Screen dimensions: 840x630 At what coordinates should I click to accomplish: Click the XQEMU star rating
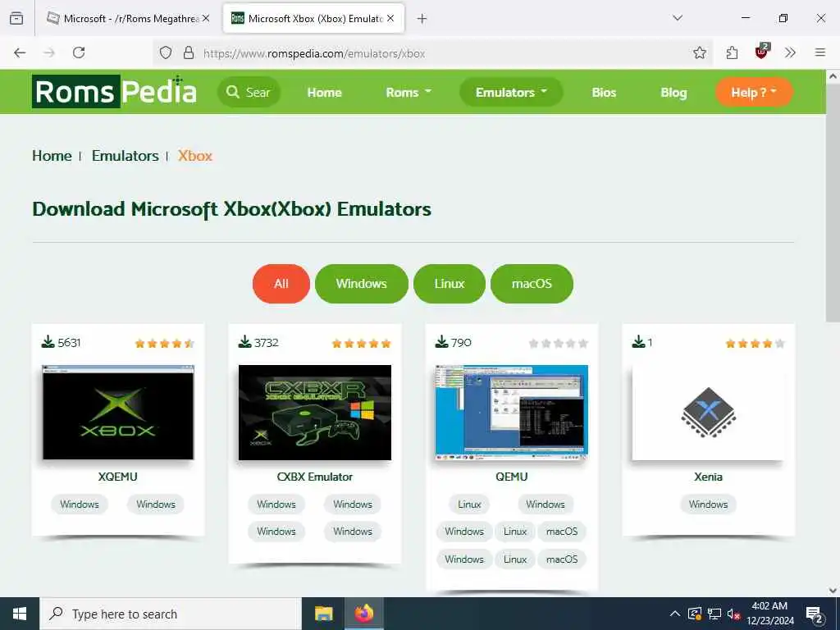(164, 344)
